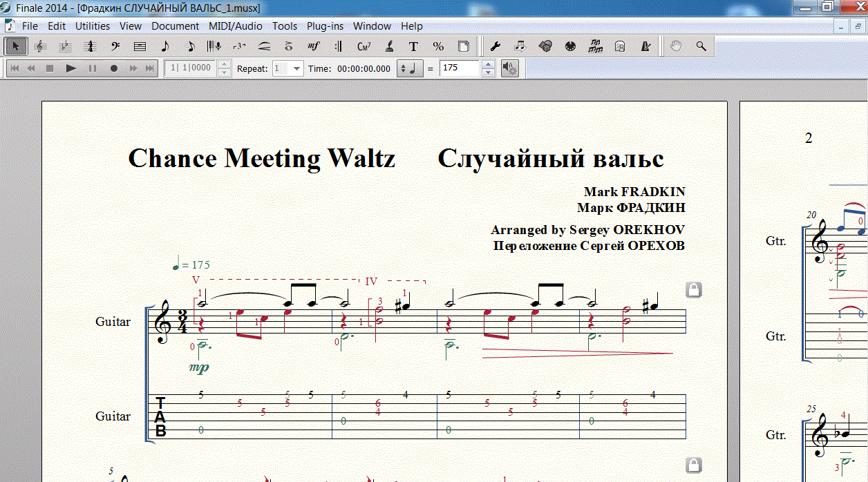This screenshot has height=482, width=868.
Task: Click the lock icon beside first system
Action: [x=694, y=290]
